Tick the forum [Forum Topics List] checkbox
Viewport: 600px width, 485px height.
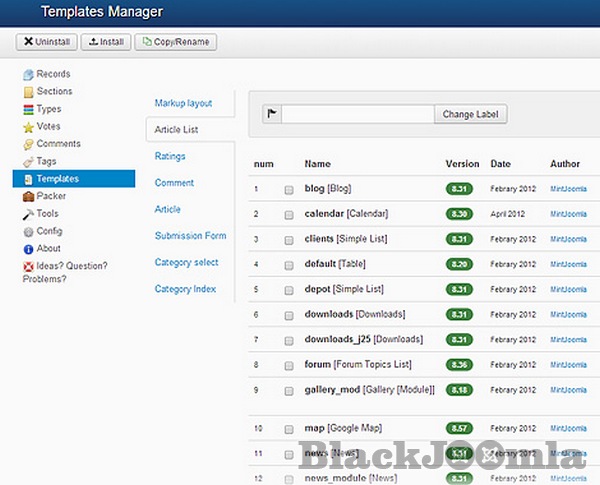(x=289, y=365)
